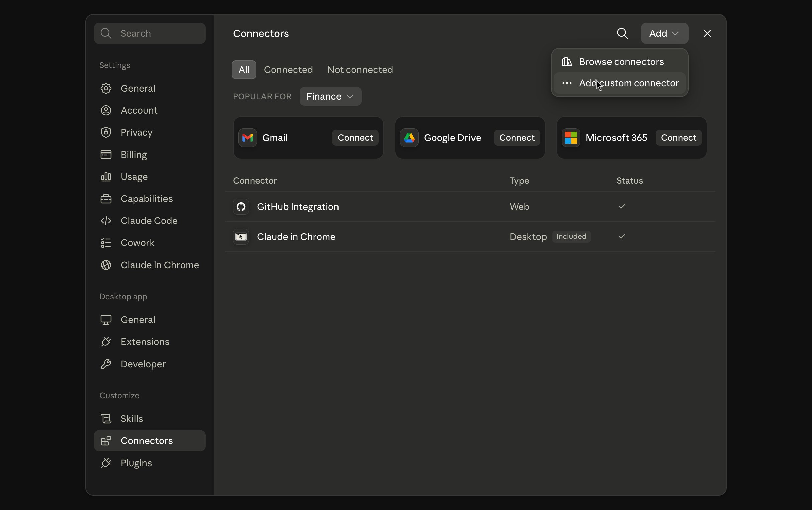Image resolution: width=812 pixels, height=510 pixels.
Task: Click the Capabilities briefcase icon
Action: pos(106,199)
